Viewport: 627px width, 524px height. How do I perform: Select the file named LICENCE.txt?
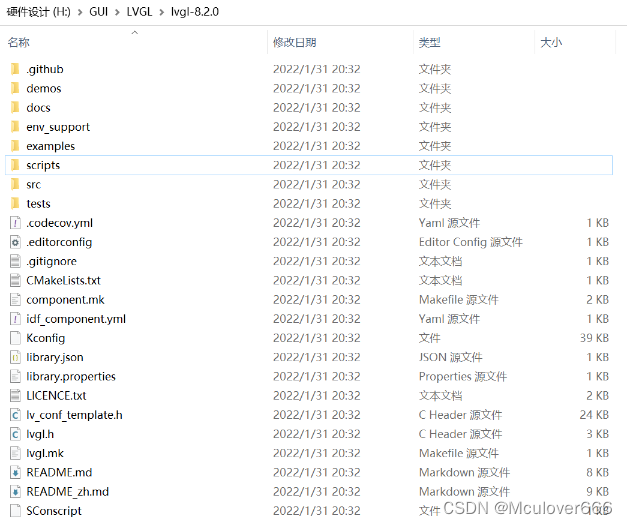[x=56, y=396]
